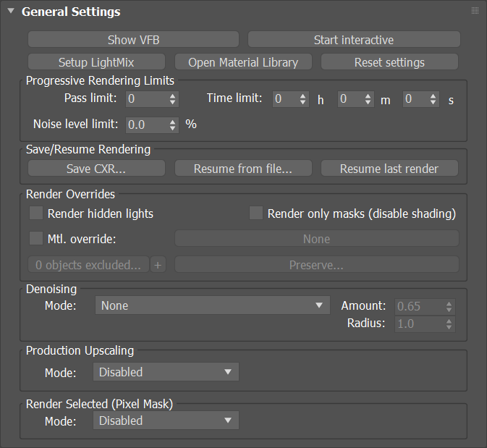
Task: Click Show VFB button
Action: pos(134,40)
